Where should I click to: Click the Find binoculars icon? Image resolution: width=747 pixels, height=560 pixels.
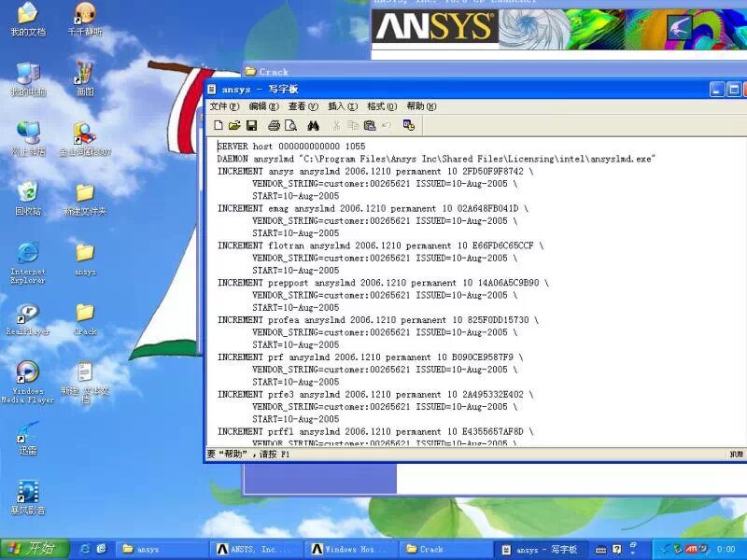(314, 125)
